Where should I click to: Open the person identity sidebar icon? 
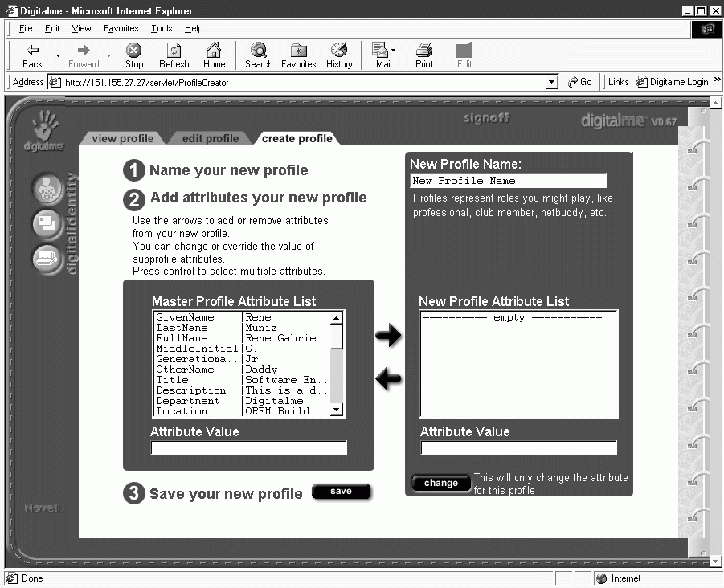click(x=47, y=189)
